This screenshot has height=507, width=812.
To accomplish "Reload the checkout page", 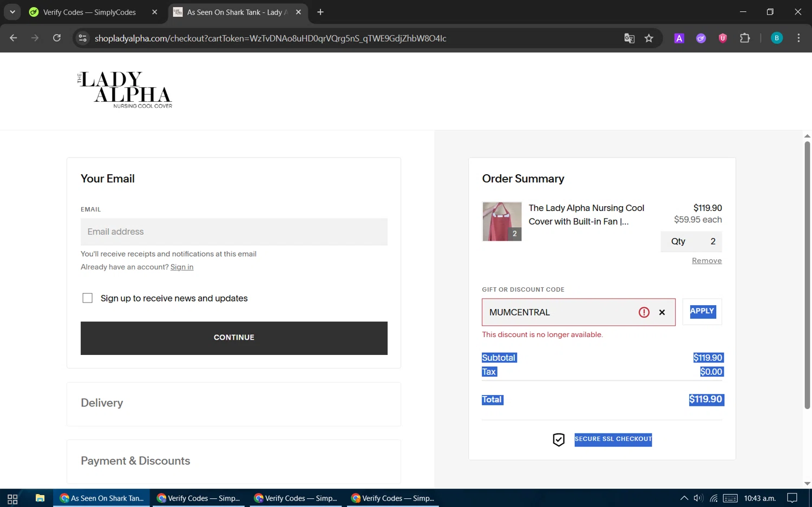I will 57,38.
